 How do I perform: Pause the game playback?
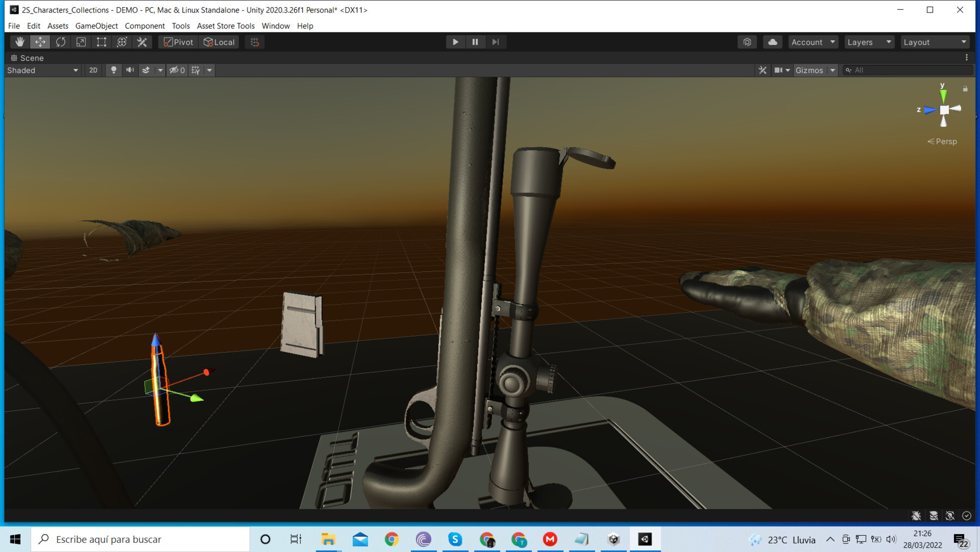click(x=475, y=42)
